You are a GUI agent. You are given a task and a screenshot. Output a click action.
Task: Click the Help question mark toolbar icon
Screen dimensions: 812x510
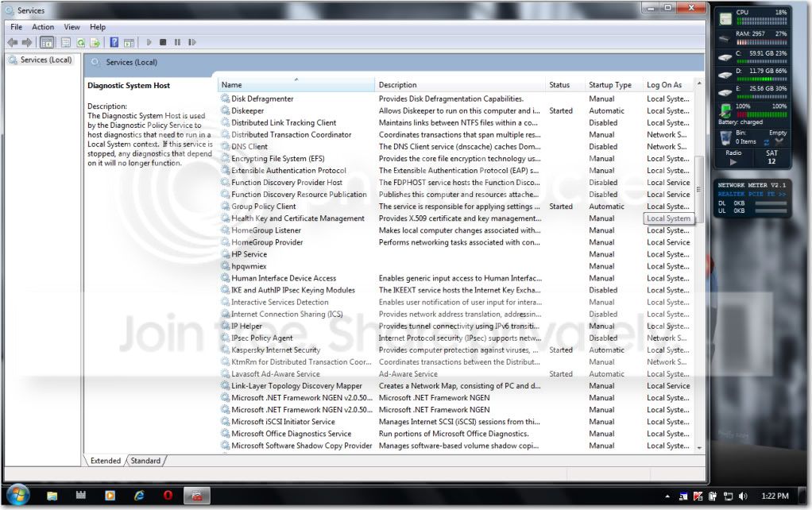point(114,42)
